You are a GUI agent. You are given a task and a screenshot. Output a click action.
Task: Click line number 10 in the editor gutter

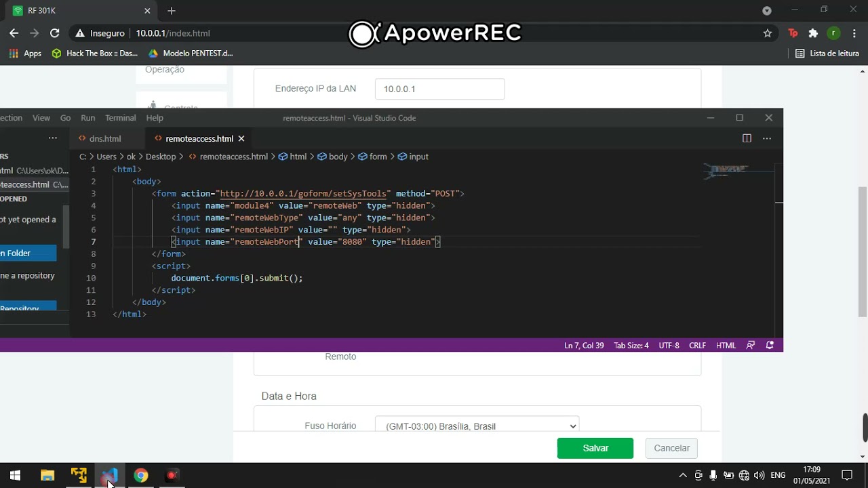click(92, 278)
